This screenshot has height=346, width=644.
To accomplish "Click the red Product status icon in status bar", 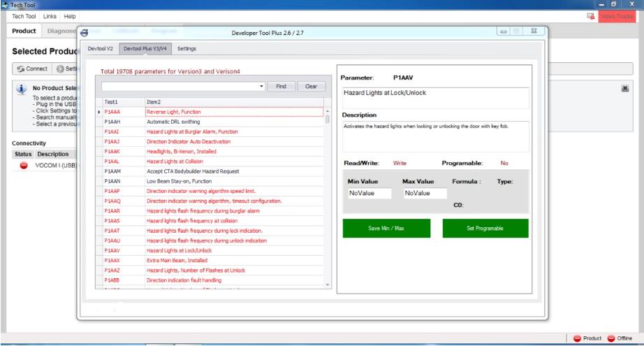I will (577, 338).
